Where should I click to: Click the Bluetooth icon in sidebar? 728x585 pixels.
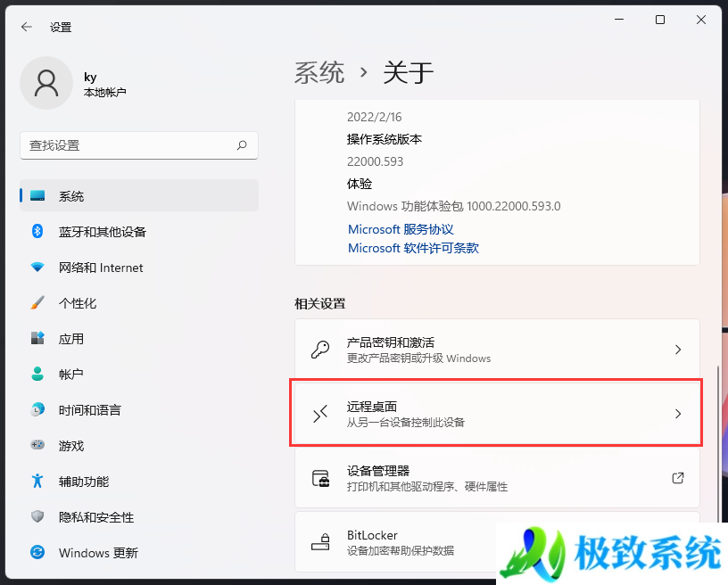[x=37, y=231]
